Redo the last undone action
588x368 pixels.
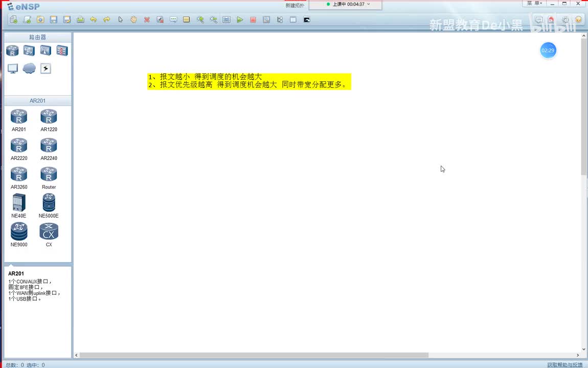107,19
